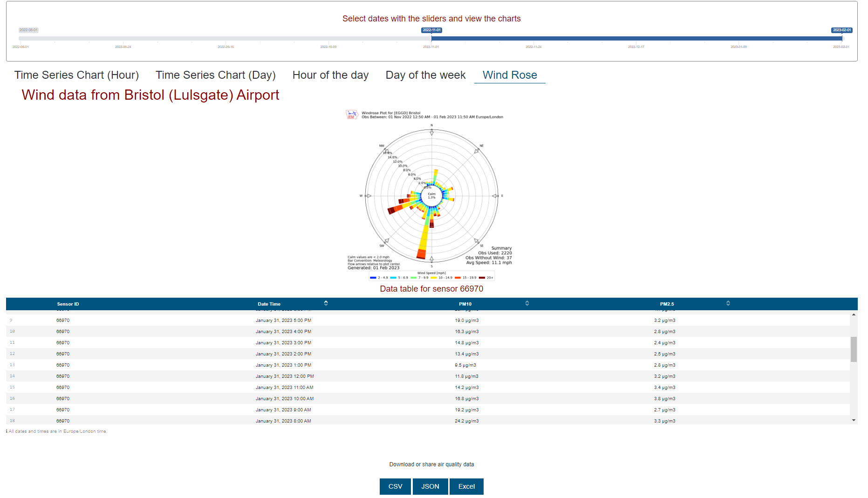Image resolution: width=868 pixels, height=498 pixels.
Task: Download data as Excel
Action: pos(466,486)
